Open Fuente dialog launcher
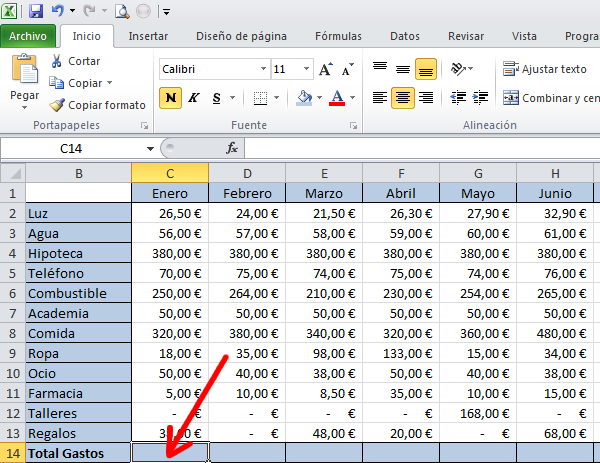The width and height of the screenshot is (600, 463). click(354, 126)
